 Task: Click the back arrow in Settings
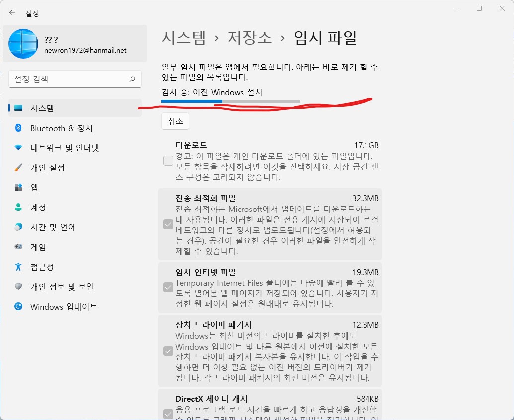[x=12, y=13]
